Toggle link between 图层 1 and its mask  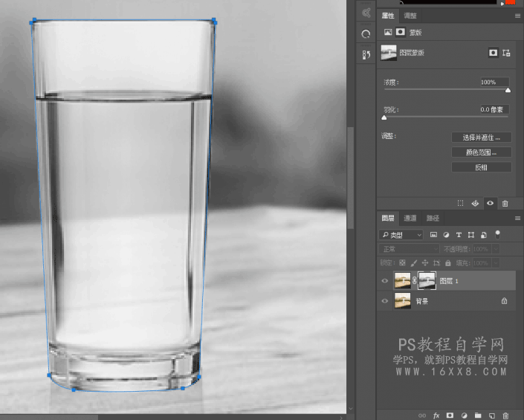click(x=415, y=281)
